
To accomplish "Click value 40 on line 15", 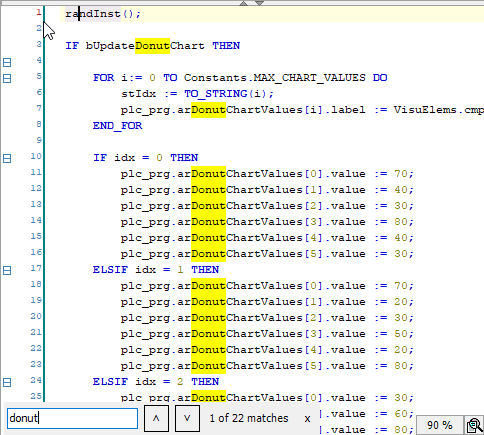I will click(401, 238).
